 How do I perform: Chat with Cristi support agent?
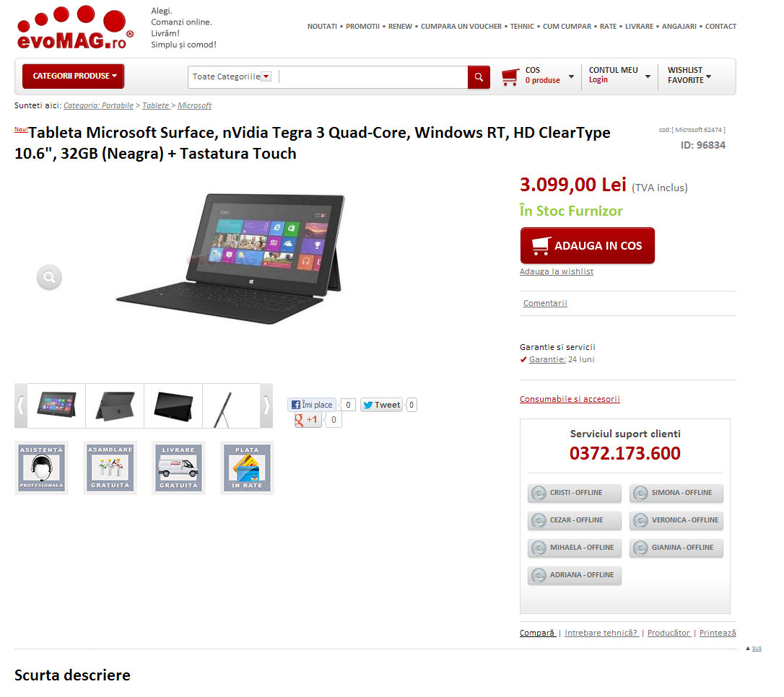[x=575, y=493]
